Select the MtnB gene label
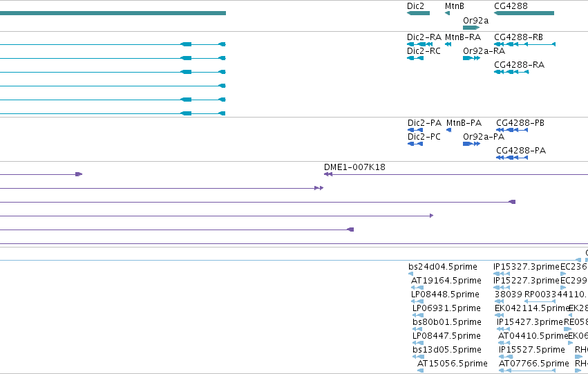Screen dimensions: 588x374 (x=455, y=6)
